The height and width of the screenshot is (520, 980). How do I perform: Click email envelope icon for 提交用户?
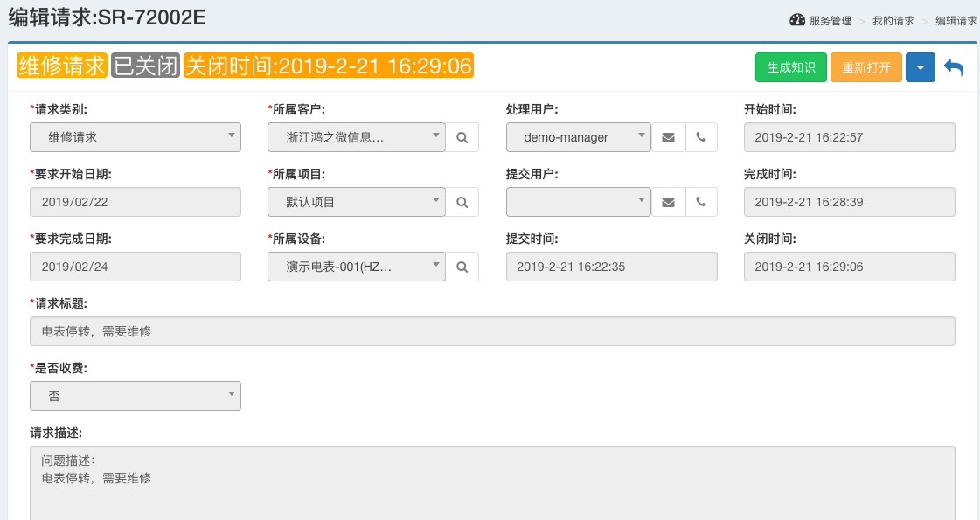(x=668, y=202)
